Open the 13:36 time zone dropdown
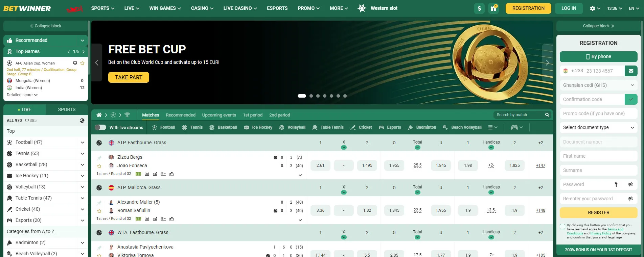644x257 pixels. [615, 8]
